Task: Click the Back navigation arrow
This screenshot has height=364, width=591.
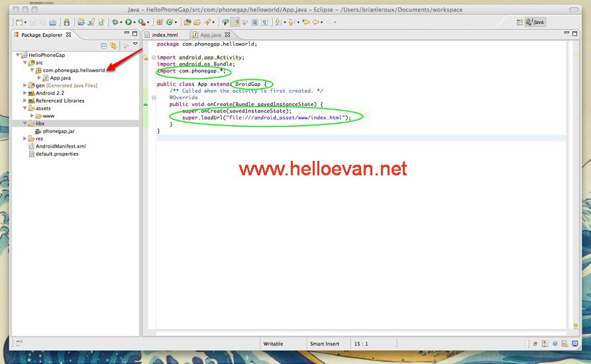Action: 316,23
